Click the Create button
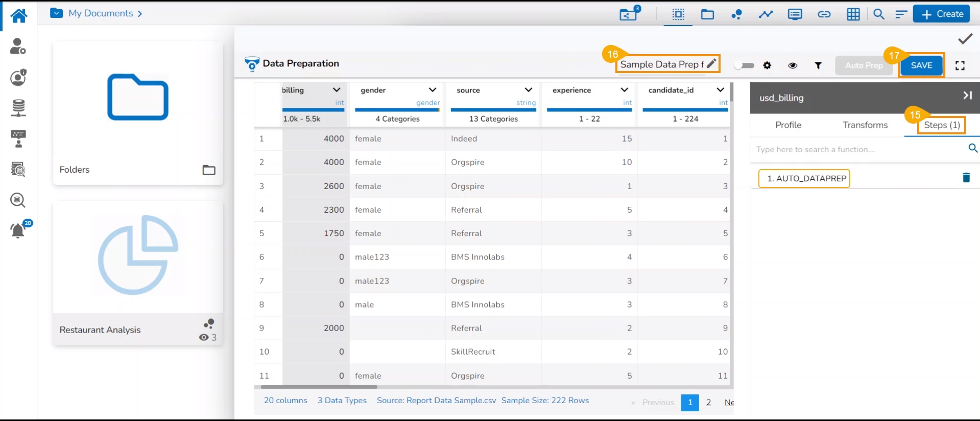 tap(942, 14)
